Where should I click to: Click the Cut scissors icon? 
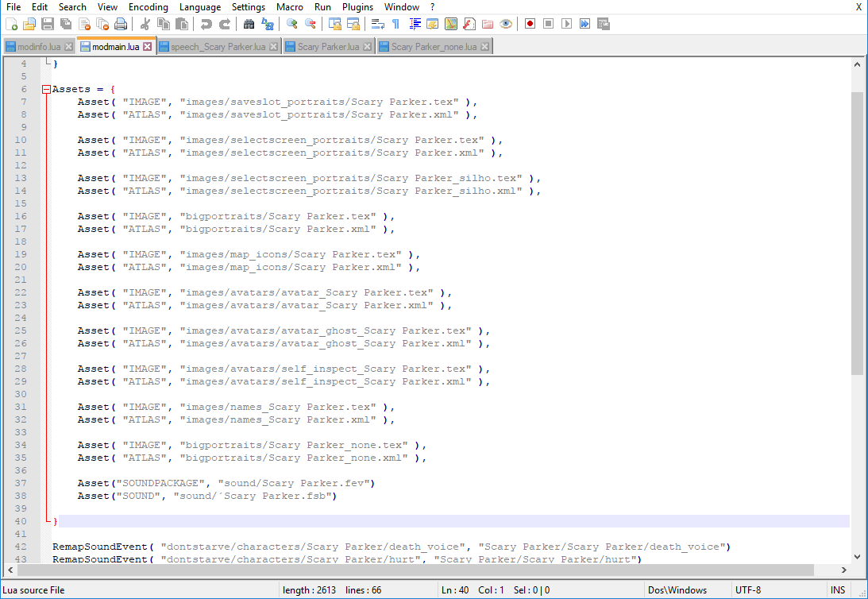(x=146, y=24)
